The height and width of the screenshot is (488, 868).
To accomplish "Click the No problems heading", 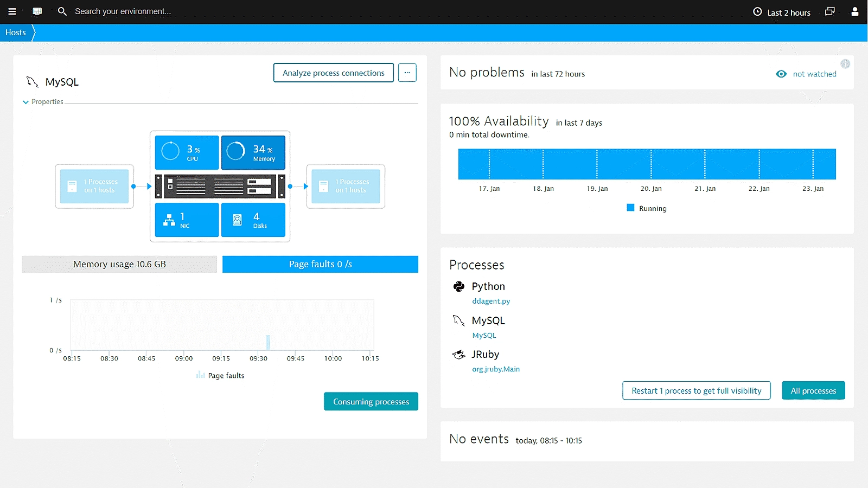I will (487, 73).
